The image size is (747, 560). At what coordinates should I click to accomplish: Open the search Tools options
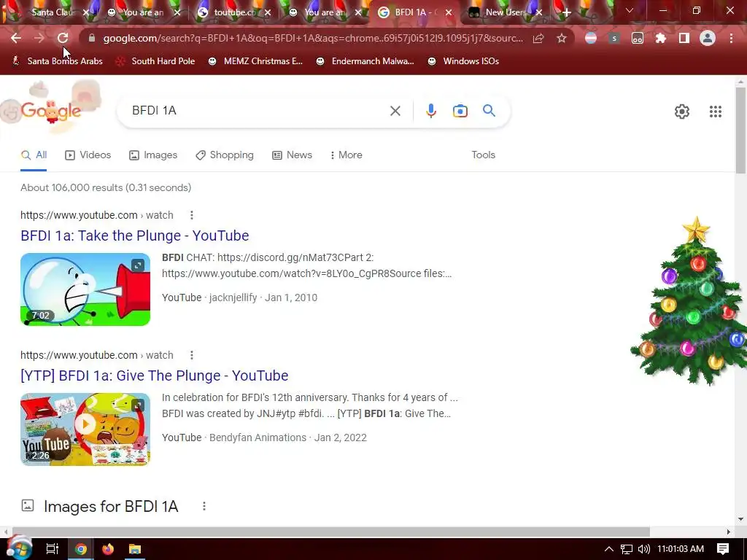(483, 155)
